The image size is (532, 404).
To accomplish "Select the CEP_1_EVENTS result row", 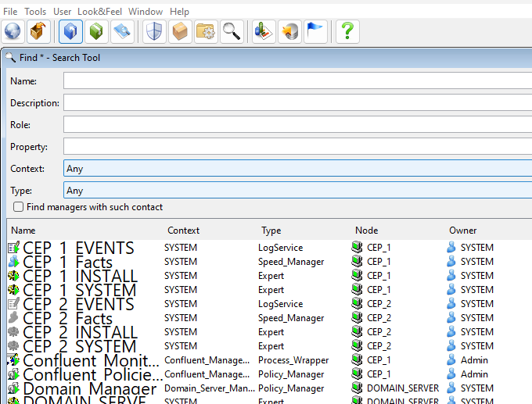I will [x=269, y=248].
